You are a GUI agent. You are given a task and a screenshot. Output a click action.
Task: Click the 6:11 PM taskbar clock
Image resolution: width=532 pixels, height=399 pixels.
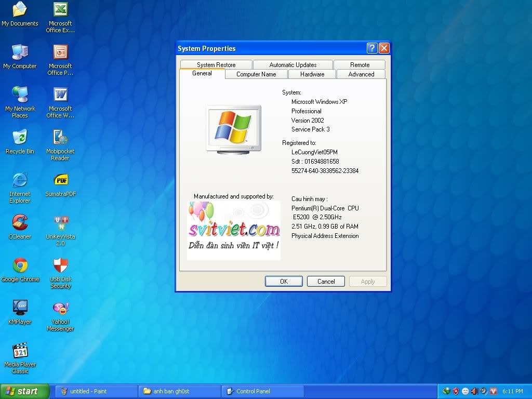click(513, 391)
